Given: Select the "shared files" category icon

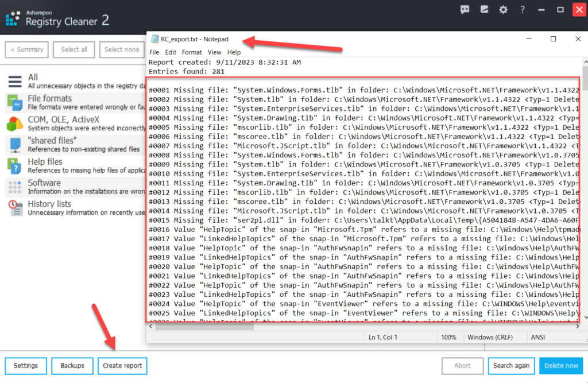Looking at the screenshot, I should pos(15,145).
